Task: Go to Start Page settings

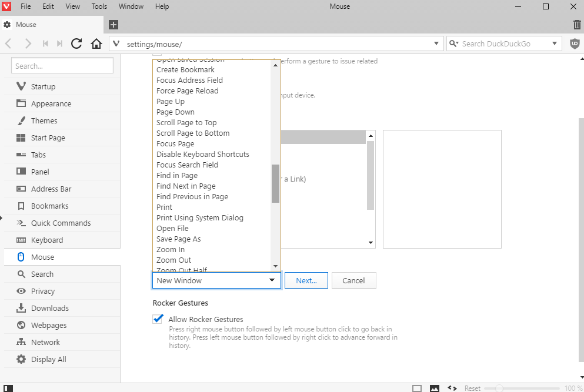Action: pos(62,138)
